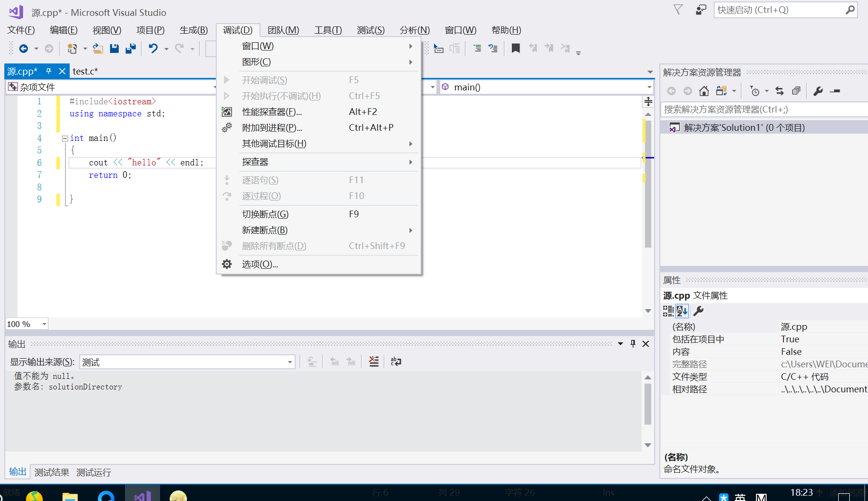Click the 文件类型 property row
Screen dimensions: 868x501
point(770,376)
